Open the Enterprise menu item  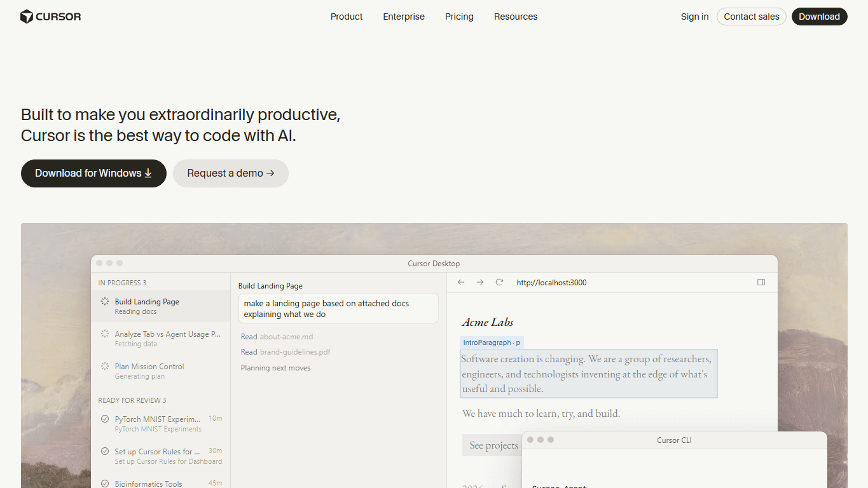[x=404, y=17]
